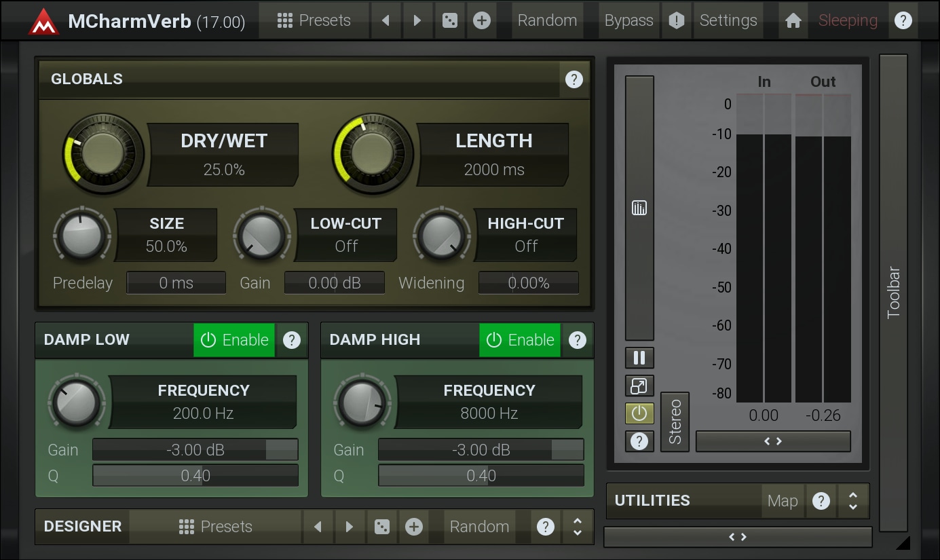The height and width of the screenshot is (560, 940).
Task: Toggle the meter power button
Action: point(639,413)
